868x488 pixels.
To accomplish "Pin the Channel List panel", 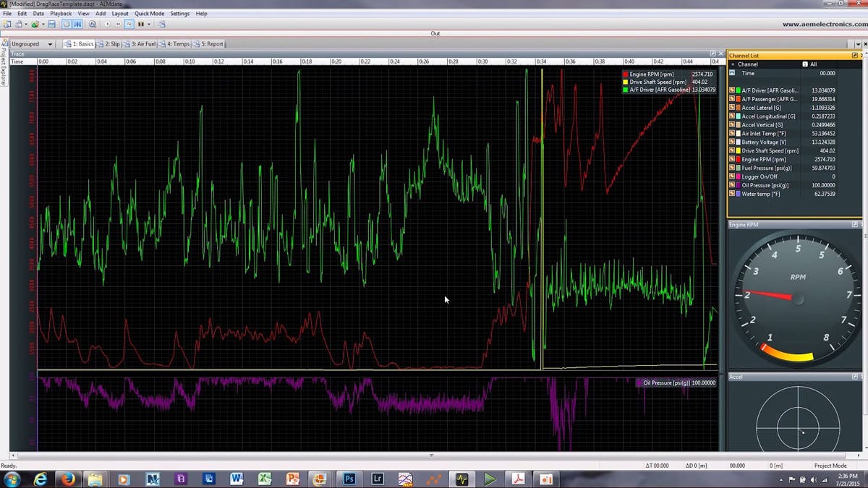I will pyautogui.click(x=855, y=55).
